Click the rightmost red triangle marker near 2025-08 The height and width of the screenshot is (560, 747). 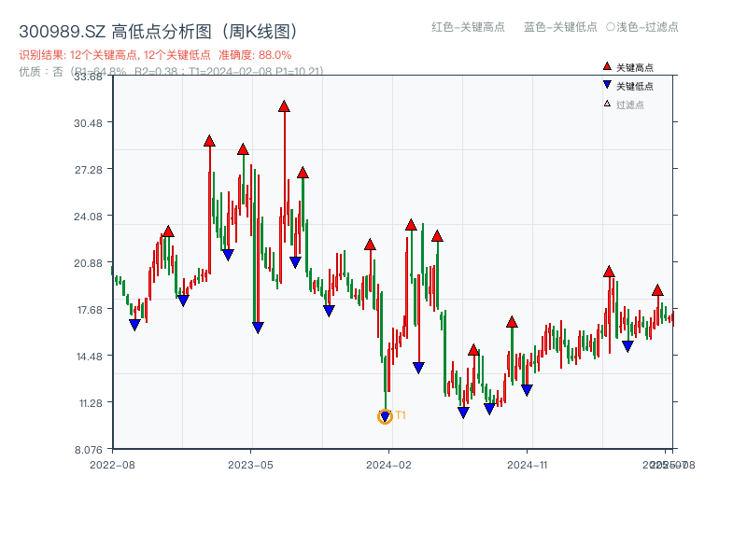coord(657,290)
